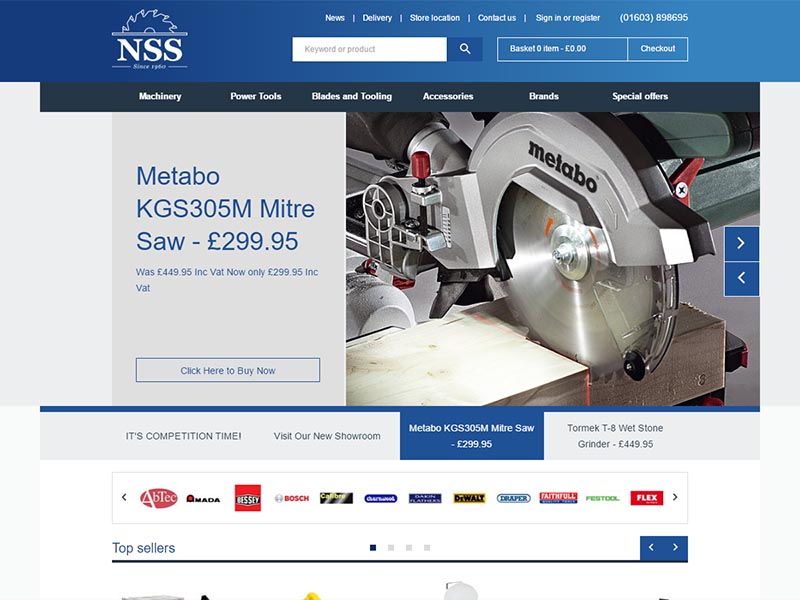Select the DeWalt brand logo
The width and height of the screenshot is (800, 600).
469,498
